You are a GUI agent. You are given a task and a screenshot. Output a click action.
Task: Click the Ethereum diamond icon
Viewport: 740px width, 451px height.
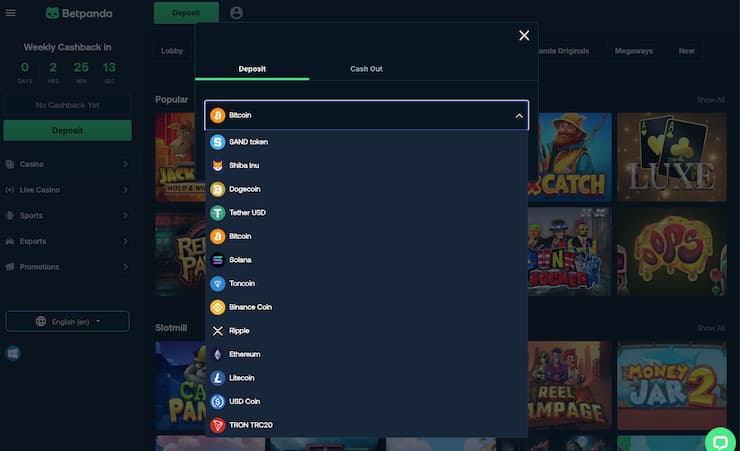click(x=218, y=354)
